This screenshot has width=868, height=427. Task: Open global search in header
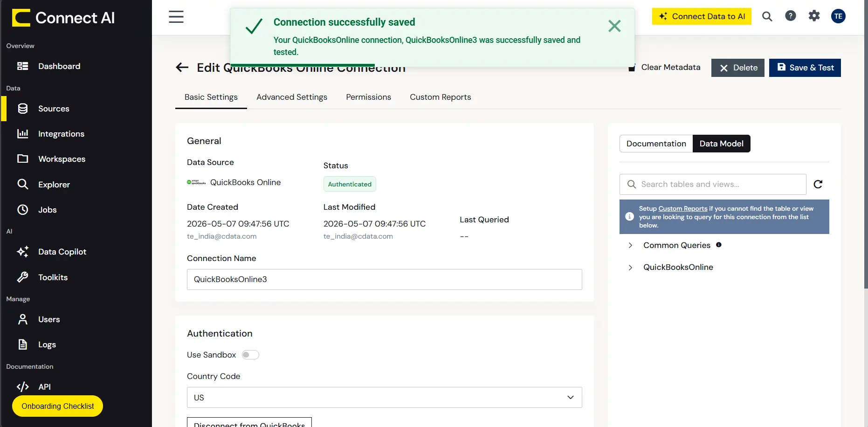pyautogui.click(x=767, y=16)
